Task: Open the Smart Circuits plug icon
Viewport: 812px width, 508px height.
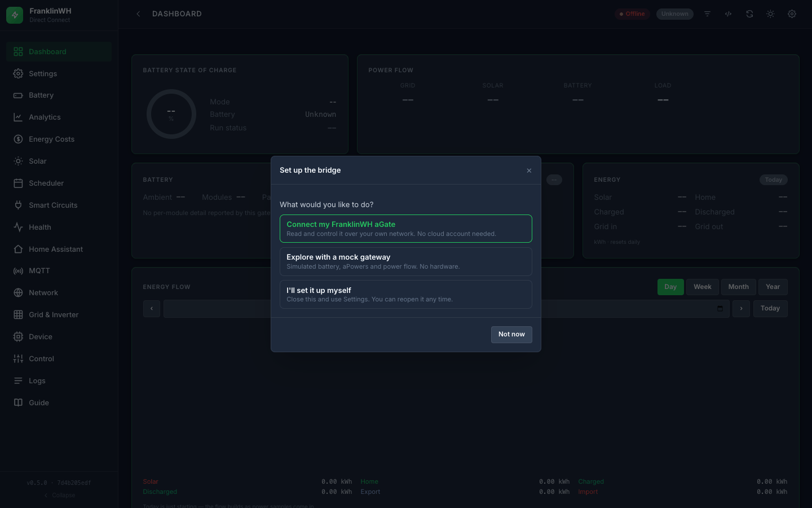Action: (18, 205)
